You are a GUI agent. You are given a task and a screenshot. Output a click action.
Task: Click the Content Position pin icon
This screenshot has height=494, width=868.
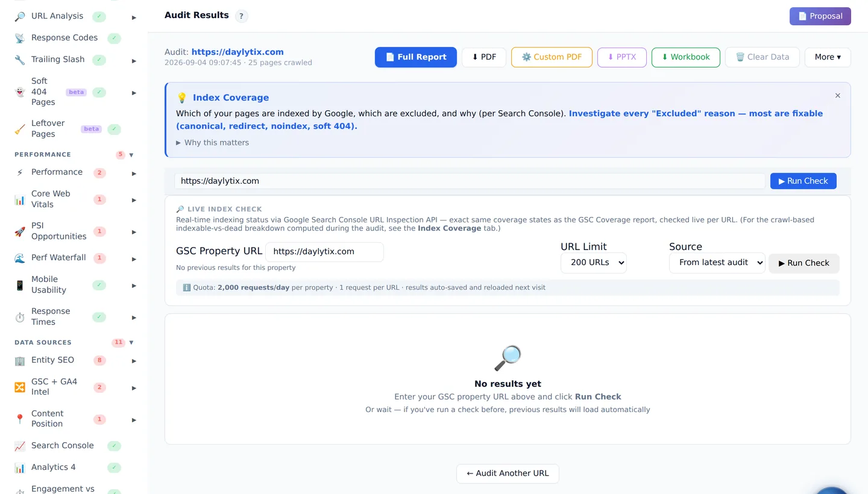pos(20,419)
